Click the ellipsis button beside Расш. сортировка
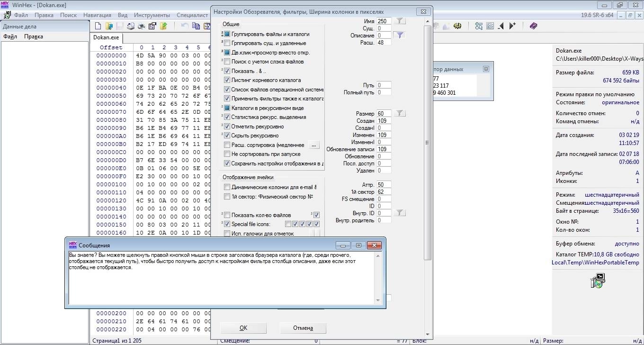The height and width of the screenshot is (345, 644). (314, 145)
